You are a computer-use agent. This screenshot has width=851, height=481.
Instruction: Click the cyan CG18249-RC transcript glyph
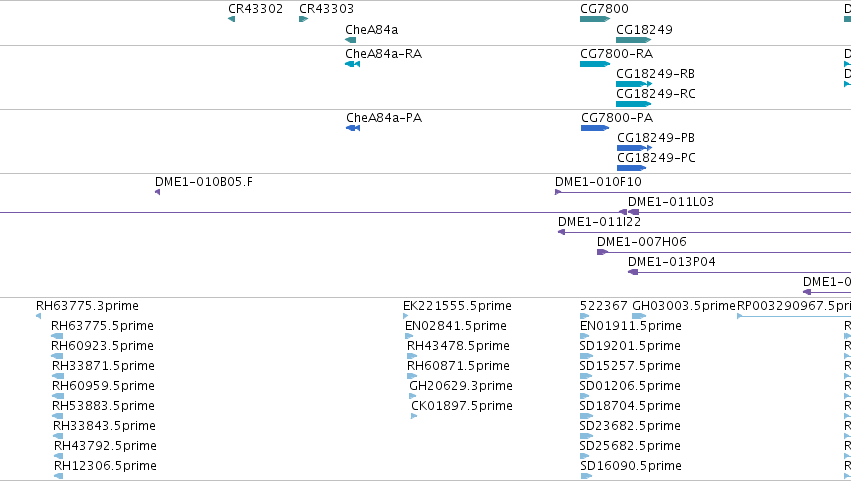pyautogui.click(x=633, y=105)
